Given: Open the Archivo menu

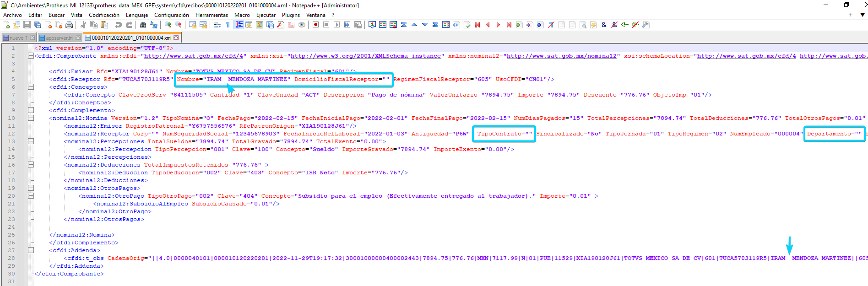Looking at the screenshot, I should coord(12,15).
